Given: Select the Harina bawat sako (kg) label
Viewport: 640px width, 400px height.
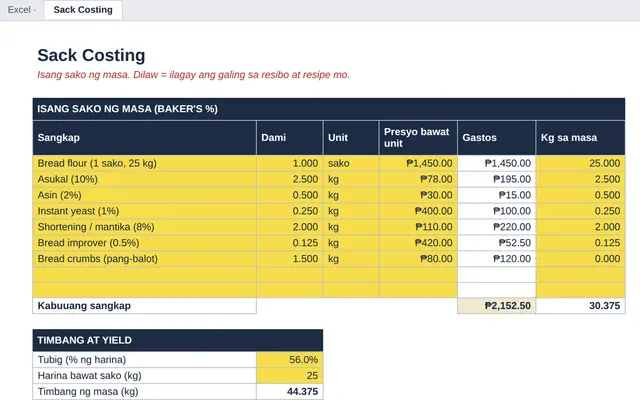Looking at the screenshot, I should pos(144,376).
